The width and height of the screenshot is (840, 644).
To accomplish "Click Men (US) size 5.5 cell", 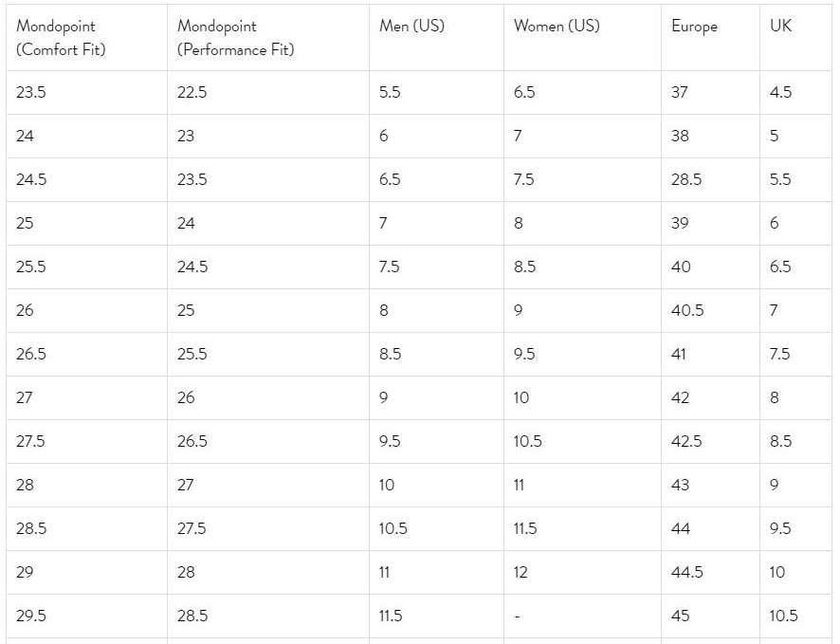I will coord(390,92).
